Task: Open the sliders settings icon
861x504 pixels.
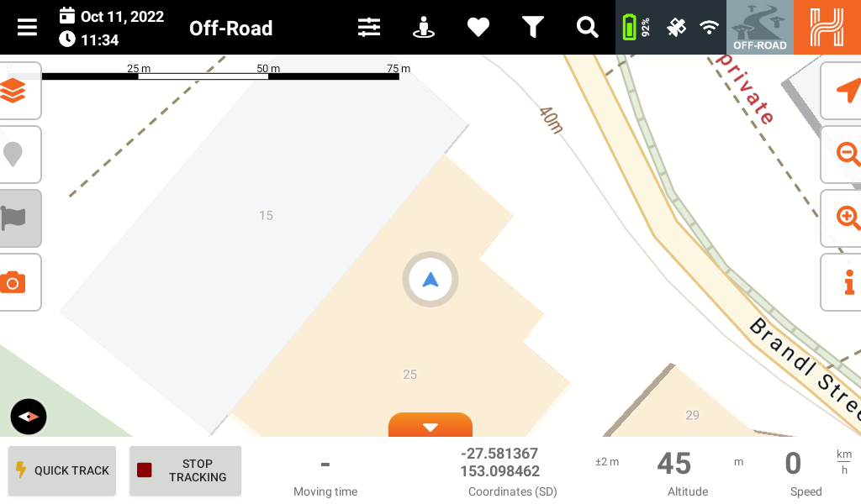Action: (369, 27)
